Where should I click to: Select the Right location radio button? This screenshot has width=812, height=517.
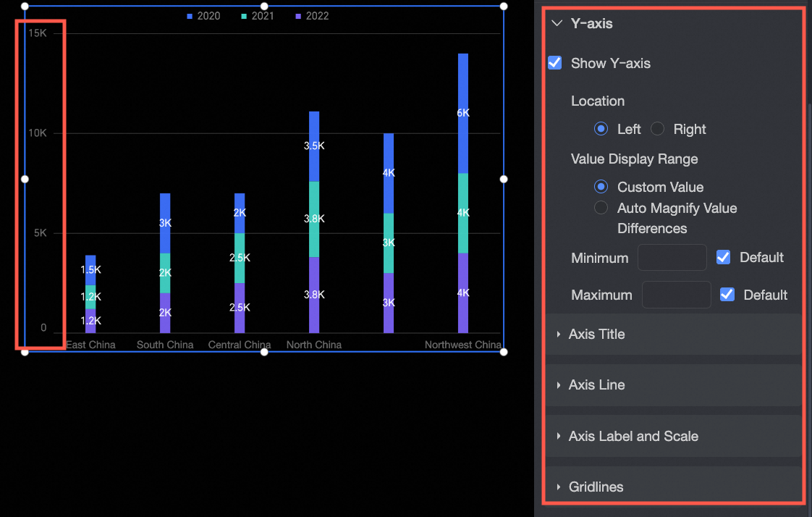[657, 129]
